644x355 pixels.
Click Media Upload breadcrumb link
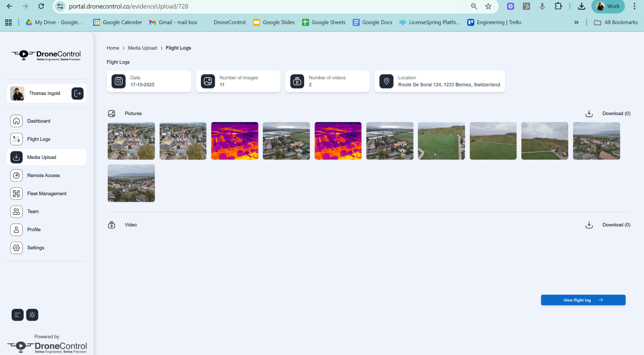[142, 48]
